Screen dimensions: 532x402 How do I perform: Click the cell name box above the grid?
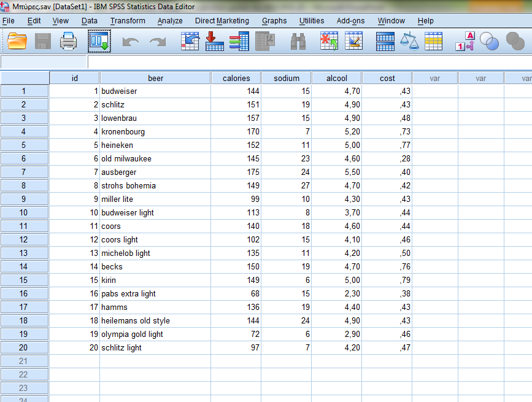click(44, 62)
